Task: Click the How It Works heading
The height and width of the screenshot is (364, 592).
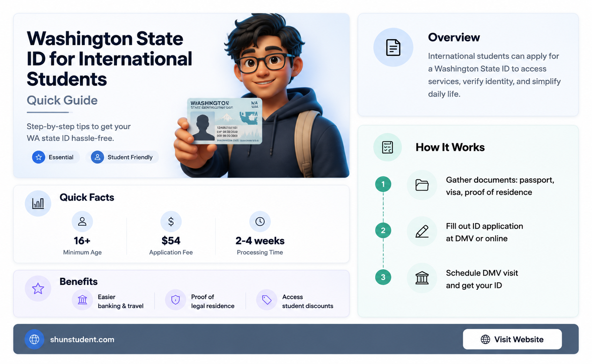Action: click(x=450, y=147)
